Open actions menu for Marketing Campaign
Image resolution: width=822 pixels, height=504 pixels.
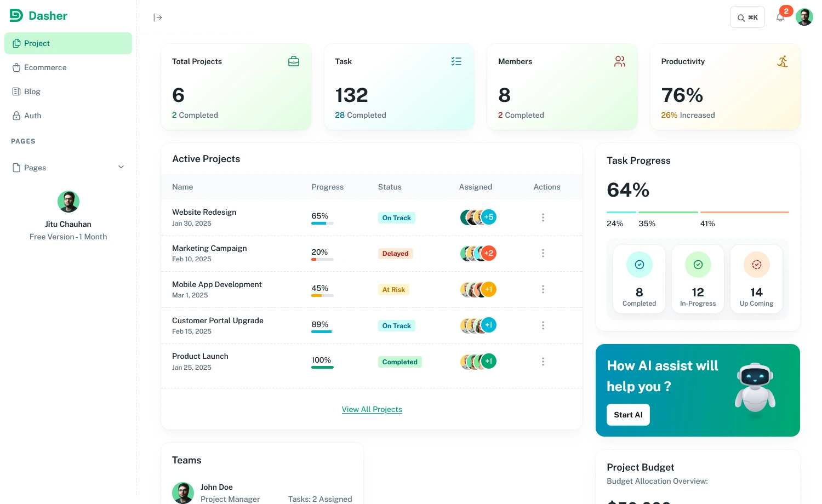coord(543,253)
